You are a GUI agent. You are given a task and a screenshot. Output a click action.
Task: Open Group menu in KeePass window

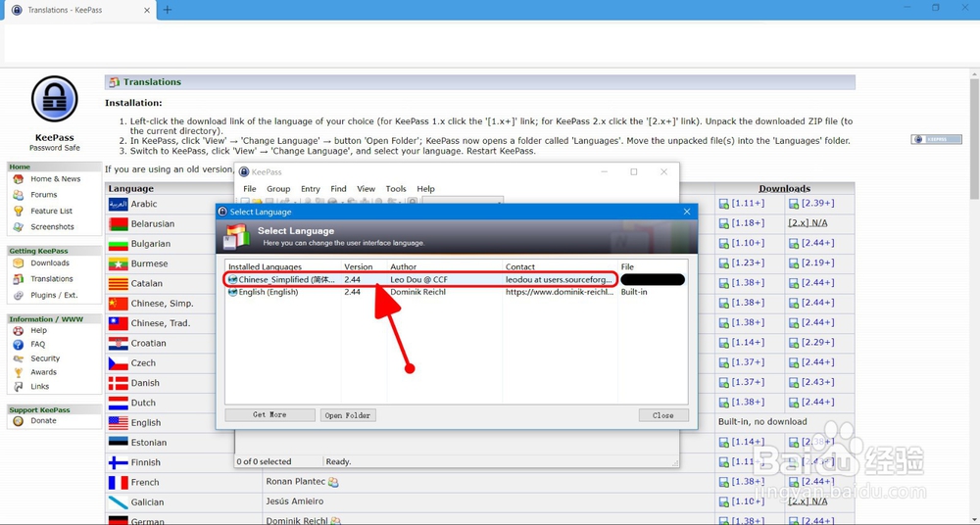(278, 189)
